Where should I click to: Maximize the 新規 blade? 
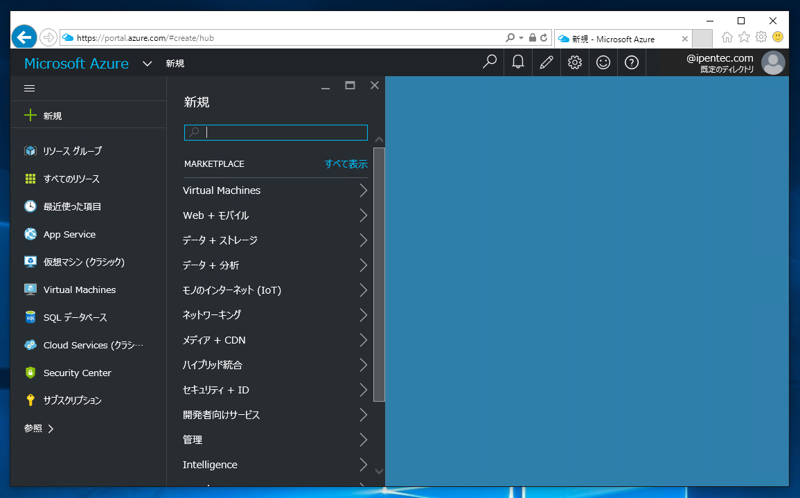tap(350, 85)
